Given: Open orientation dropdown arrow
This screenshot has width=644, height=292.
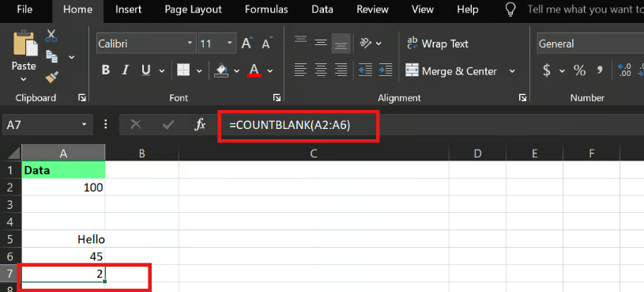Looking at the screenshot, I should [x=378, y=44].
